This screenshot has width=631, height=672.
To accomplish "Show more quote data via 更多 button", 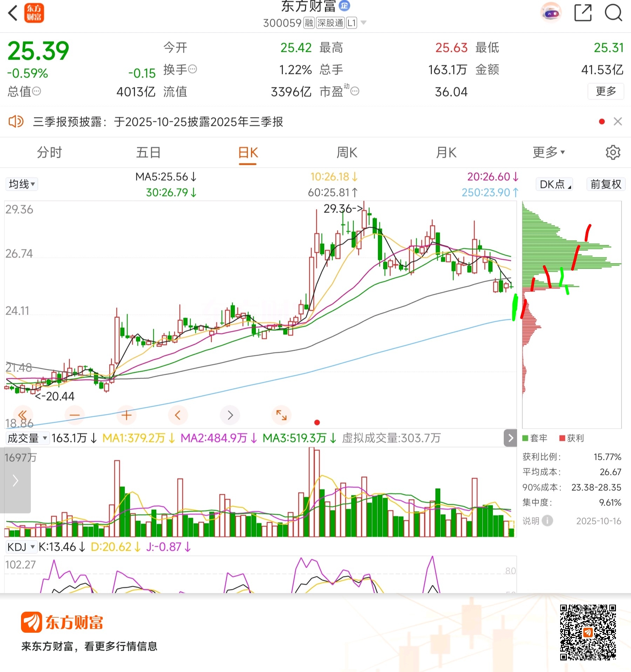I will pos(606,92).
